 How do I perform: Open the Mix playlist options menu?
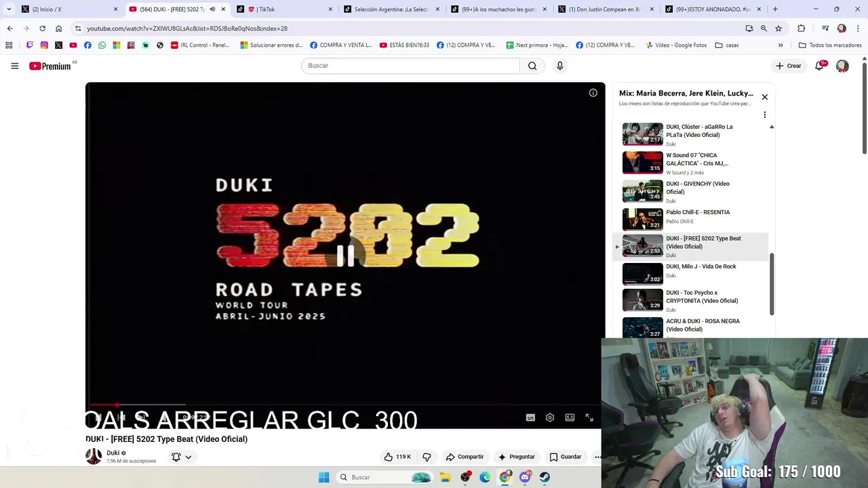coord(764,115)
